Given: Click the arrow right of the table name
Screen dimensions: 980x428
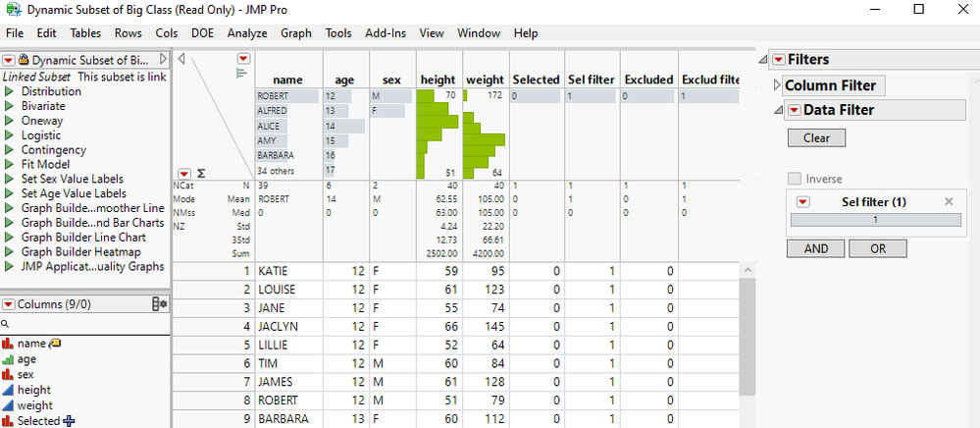Looking at the screenshot, I should 163,60.
